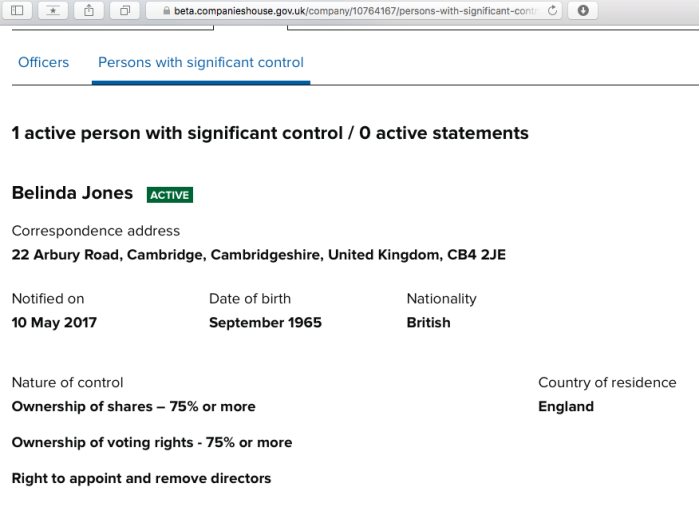Open the Downloads arrow button
This screenshot has height=511, width=699.
(582, 11)
